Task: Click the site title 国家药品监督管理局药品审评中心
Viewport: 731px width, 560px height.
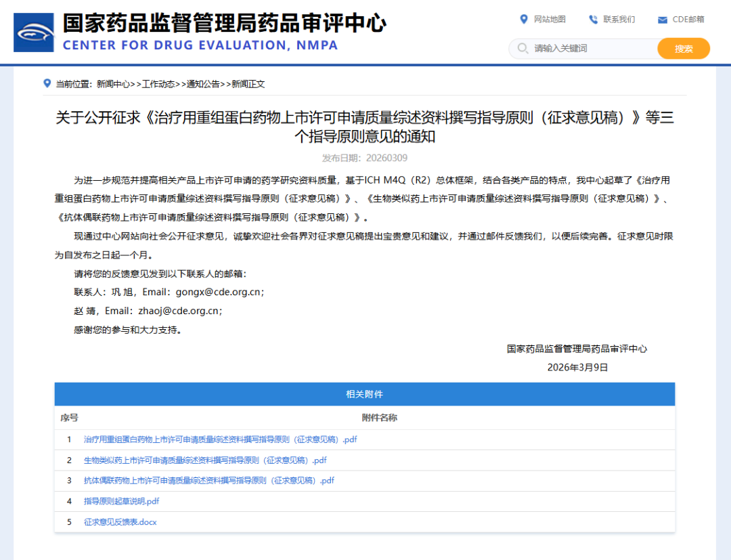Action: coord(224,23)
